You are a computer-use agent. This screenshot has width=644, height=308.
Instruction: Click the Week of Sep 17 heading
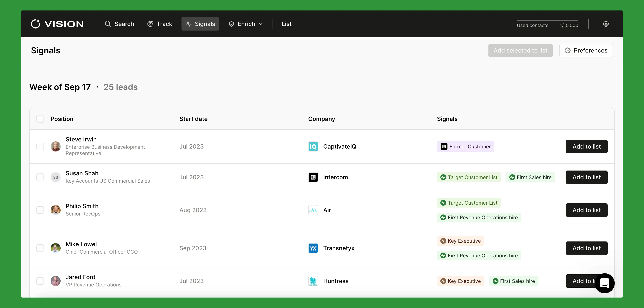click(x=60, y=87)
